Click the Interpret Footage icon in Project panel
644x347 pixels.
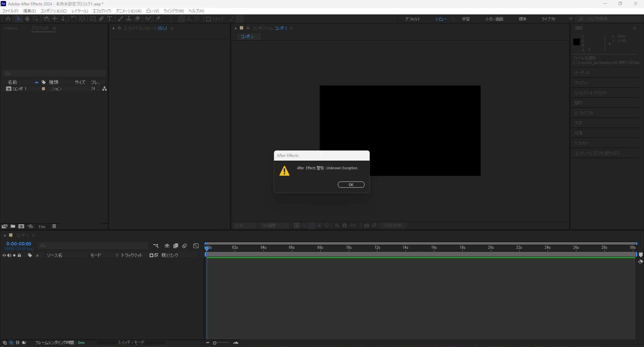coord(5,226)
